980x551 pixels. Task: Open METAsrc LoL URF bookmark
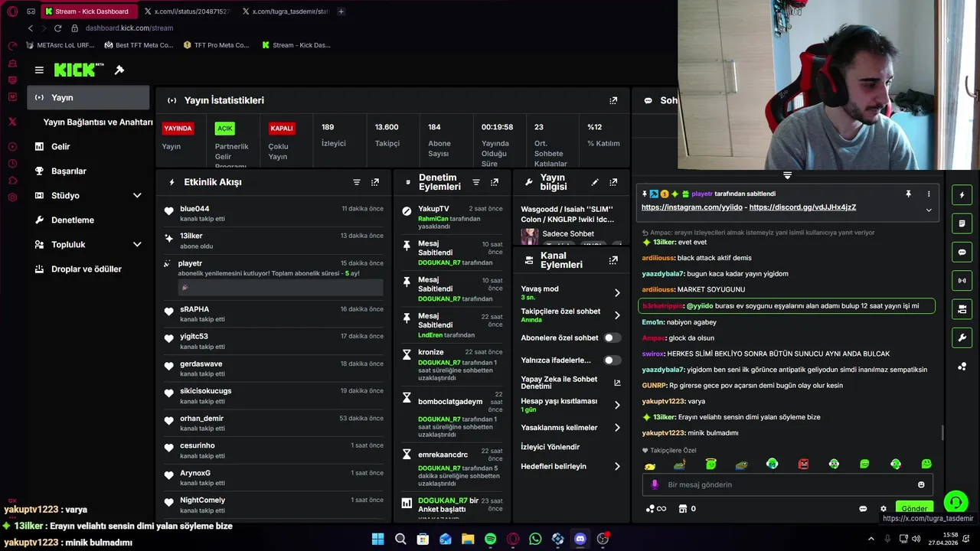60,45
